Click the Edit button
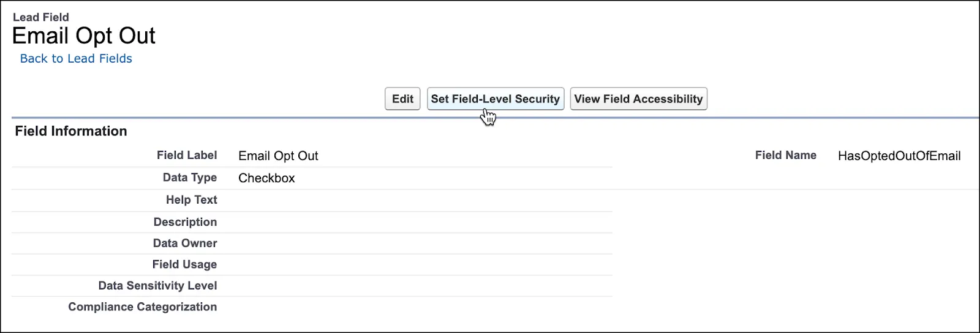 point(402,99)
